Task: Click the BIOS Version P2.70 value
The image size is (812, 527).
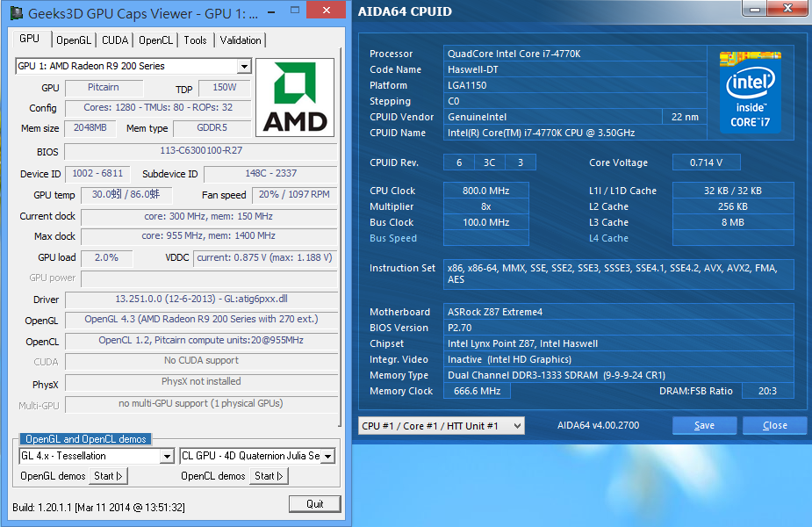Action: 618,328
